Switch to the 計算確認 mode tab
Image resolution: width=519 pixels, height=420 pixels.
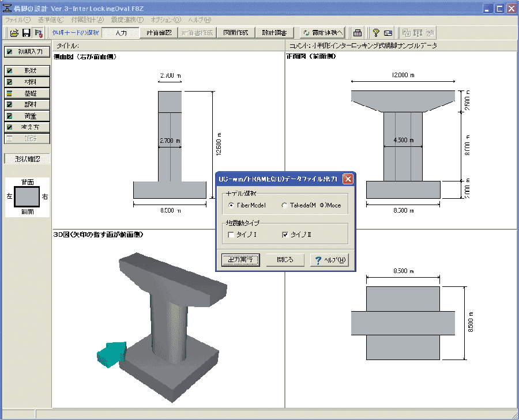(x=159, y=33)
